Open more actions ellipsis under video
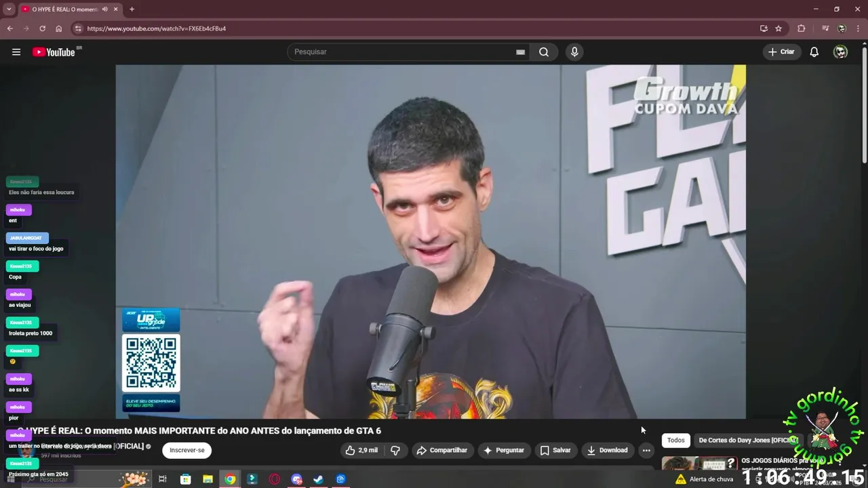 pyautogui.click(x=646, y=450)
